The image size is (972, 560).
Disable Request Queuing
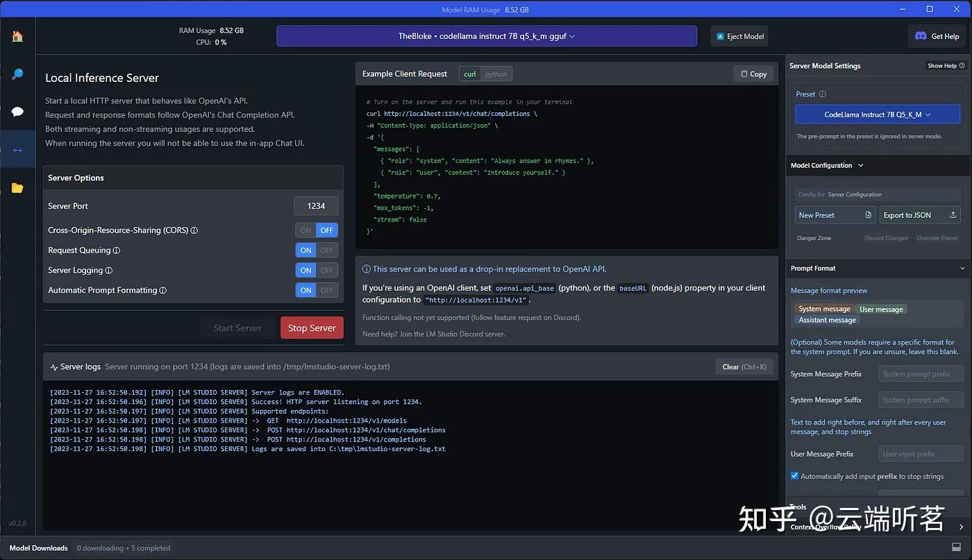[326, 250]
